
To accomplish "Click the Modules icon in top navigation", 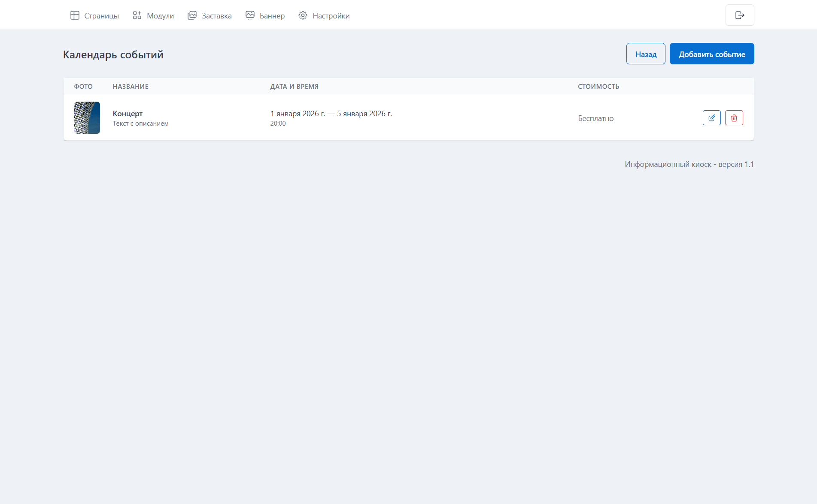I will 137,15.
